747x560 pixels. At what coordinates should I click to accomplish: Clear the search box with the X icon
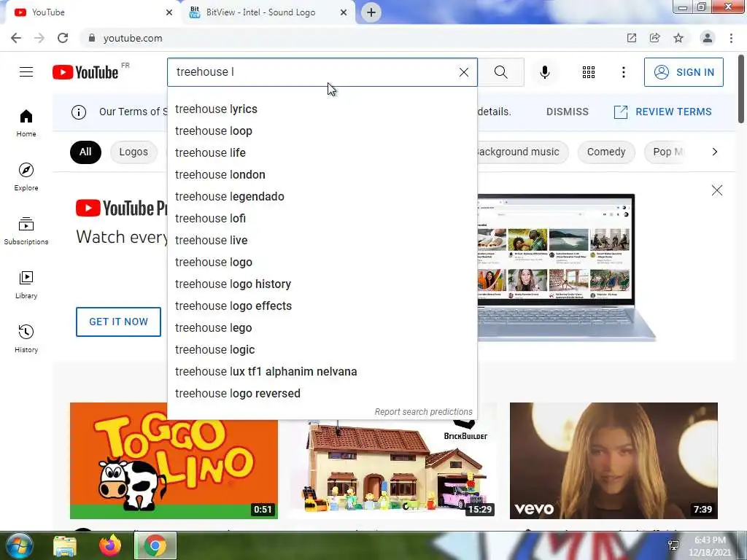[463, 72]
